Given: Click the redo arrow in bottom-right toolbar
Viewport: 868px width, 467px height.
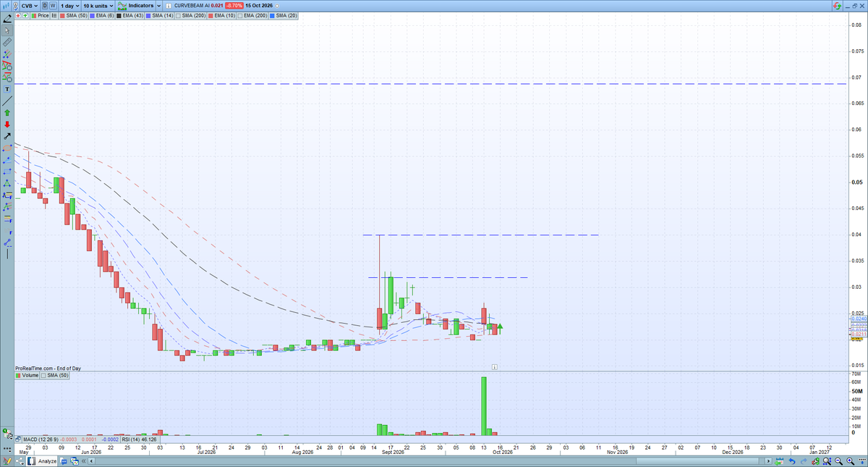Looking at the screenshot, I should coord(804,461).
